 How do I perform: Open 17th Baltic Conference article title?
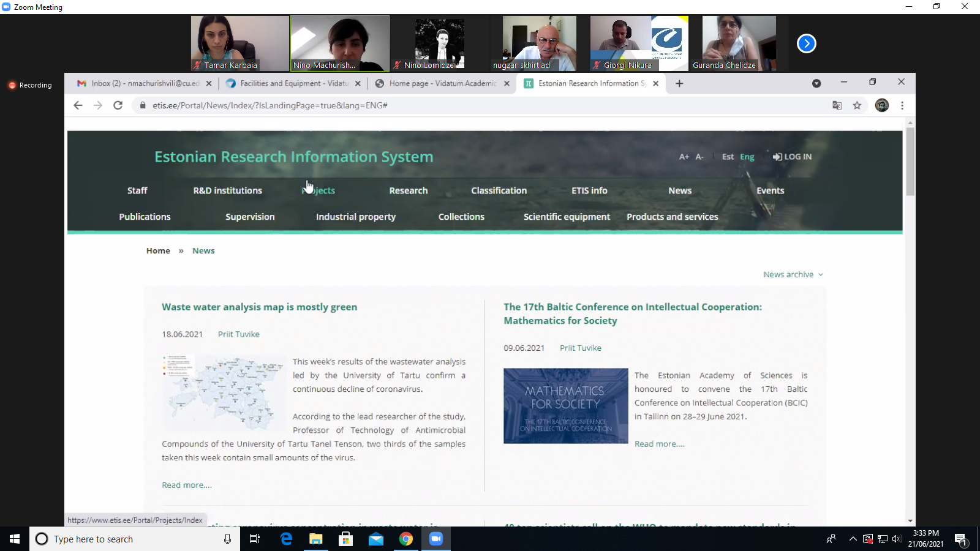[633, 313]
